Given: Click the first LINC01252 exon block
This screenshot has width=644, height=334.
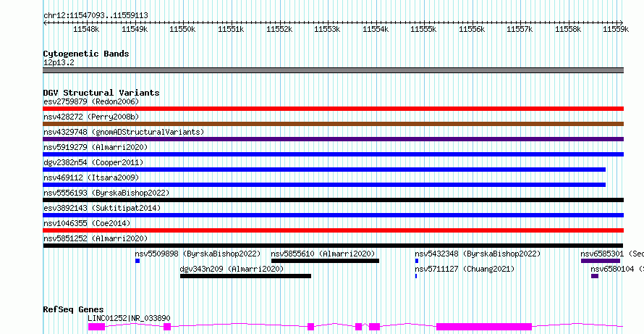Looking at the screenshot, I should (x=96, y=327).
